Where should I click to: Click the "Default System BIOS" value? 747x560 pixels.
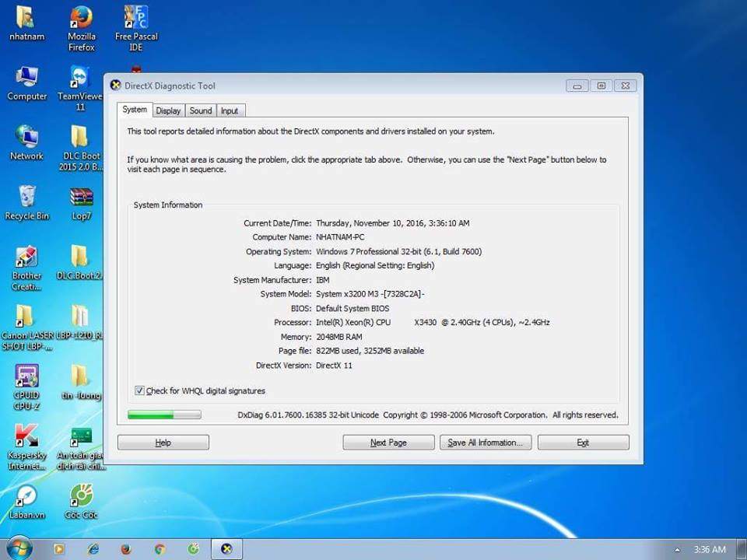352,309
